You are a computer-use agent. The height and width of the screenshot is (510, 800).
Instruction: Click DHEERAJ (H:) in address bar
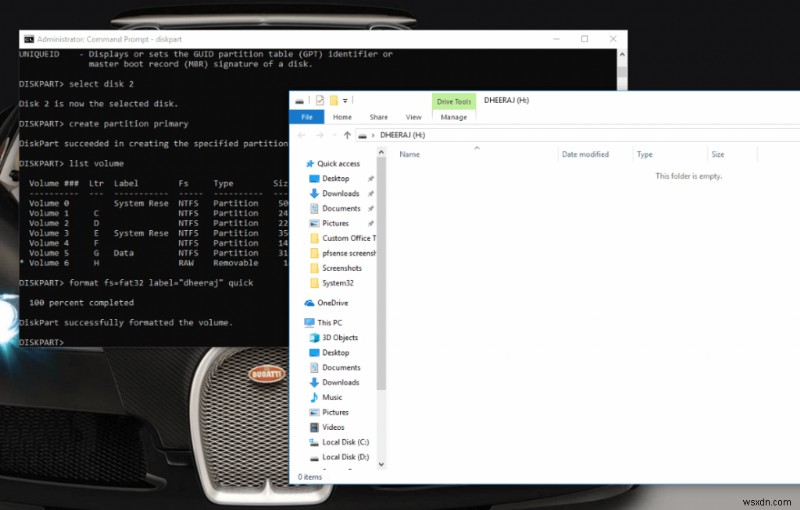(x=402, y=135)
